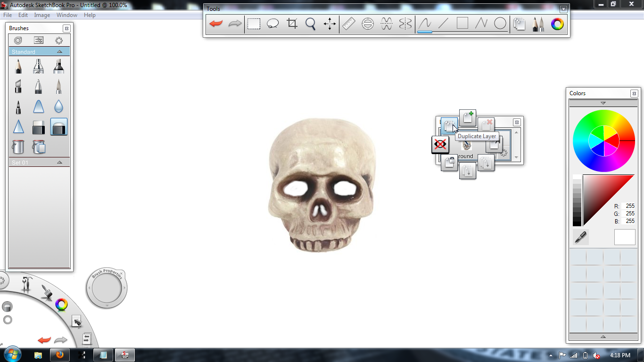Viewport: 644px width, 362px height.
Task: Select the Polyline draw style
Action: (x=481, y=24)
